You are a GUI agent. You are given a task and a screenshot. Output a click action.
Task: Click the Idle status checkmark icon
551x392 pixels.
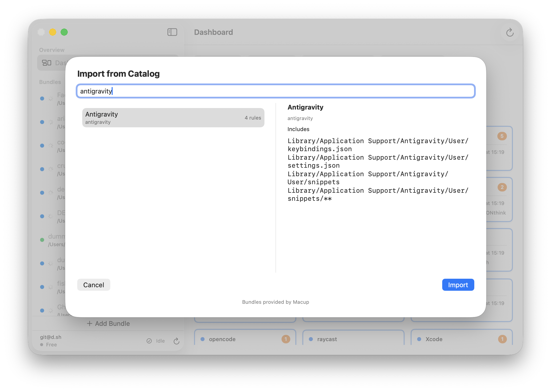(x=149, y=341)
